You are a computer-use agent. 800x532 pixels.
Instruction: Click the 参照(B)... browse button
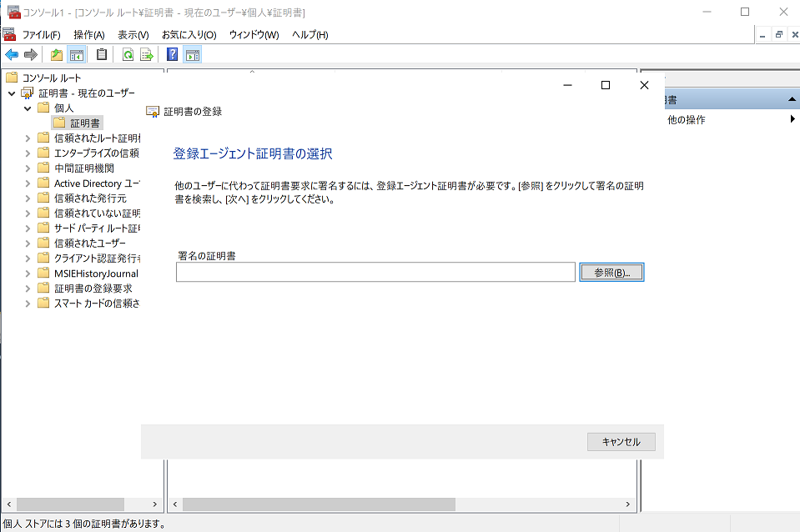click(x=611, y=273)
